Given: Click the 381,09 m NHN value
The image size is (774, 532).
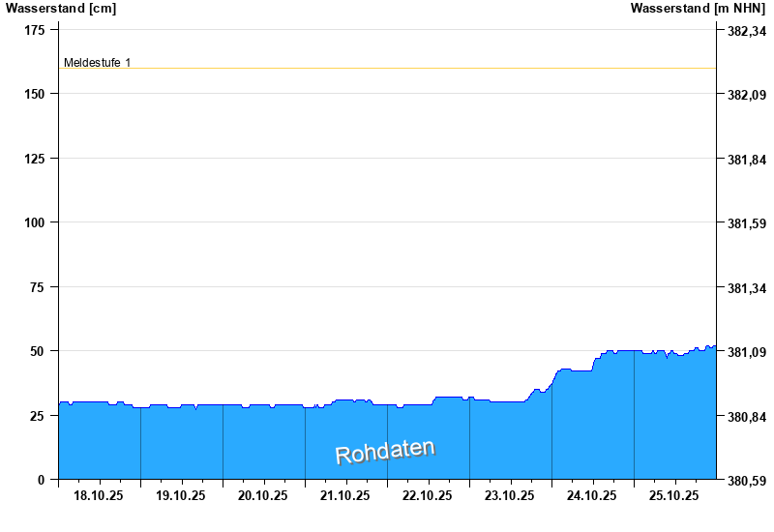Looking at the screenshot, I should pyautogui.click(x=747, y=352).
